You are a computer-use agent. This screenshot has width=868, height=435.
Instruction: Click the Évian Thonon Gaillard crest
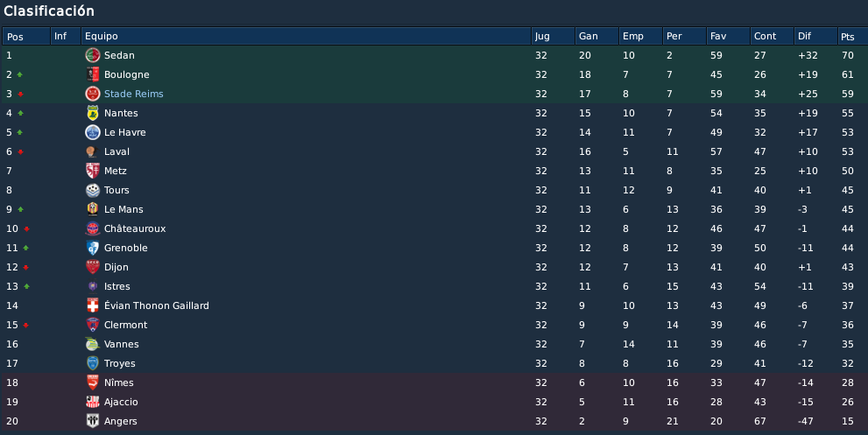click(x=93, y=305)
